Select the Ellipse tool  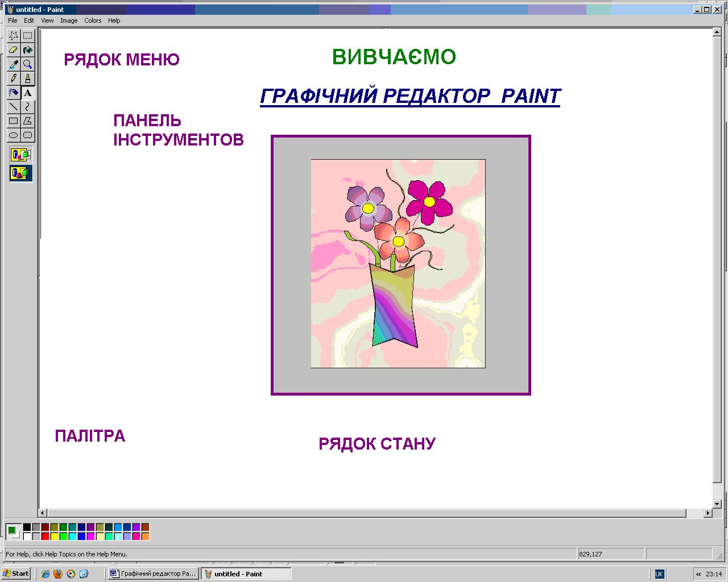click(14, 135)
